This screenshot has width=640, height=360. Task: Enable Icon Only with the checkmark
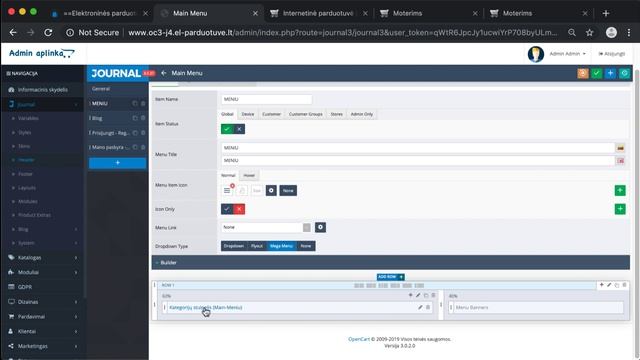227,209
